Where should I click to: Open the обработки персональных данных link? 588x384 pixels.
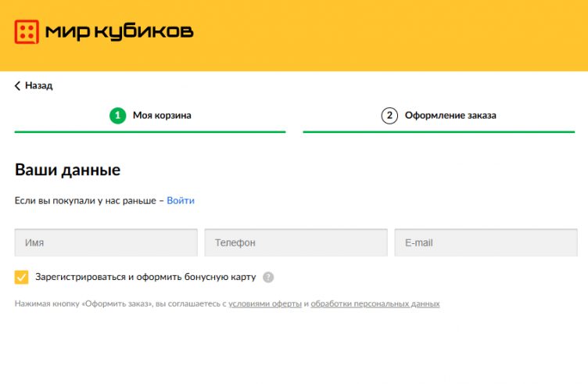[x=375, y=303]
